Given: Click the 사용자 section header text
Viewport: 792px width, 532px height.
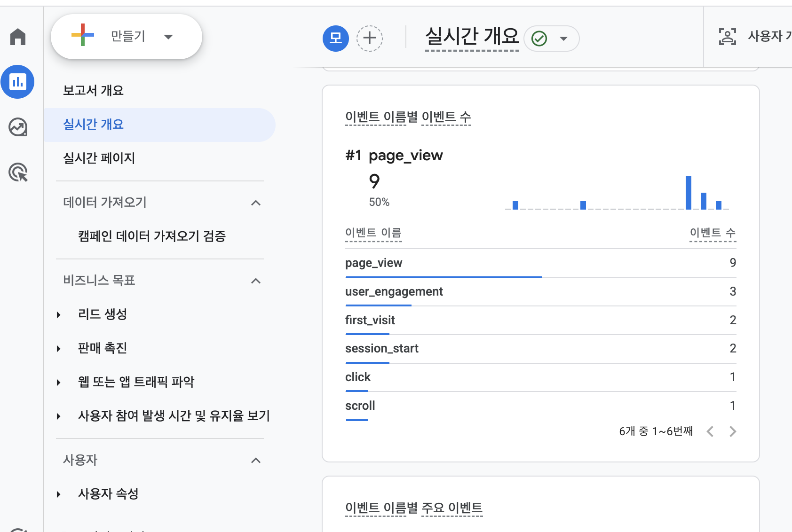Looking at the screenshot, I should (x=80, y=460).
